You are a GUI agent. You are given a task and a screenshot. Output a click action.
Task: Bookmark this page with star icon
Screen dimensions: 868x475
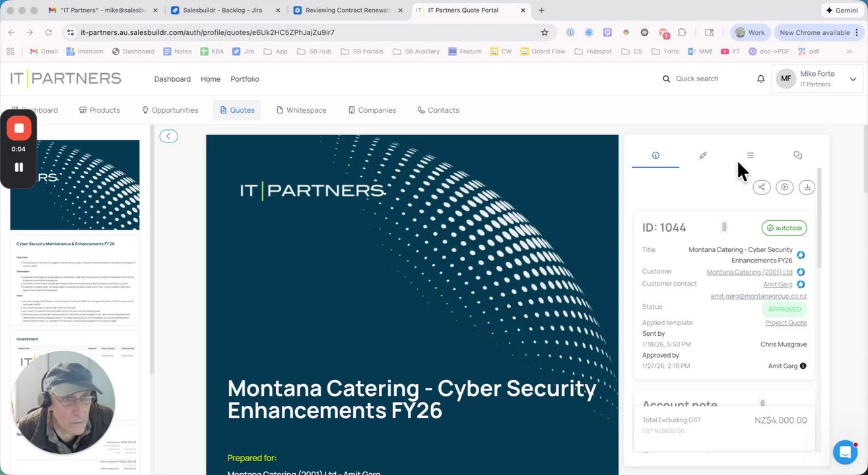point(545,32)
